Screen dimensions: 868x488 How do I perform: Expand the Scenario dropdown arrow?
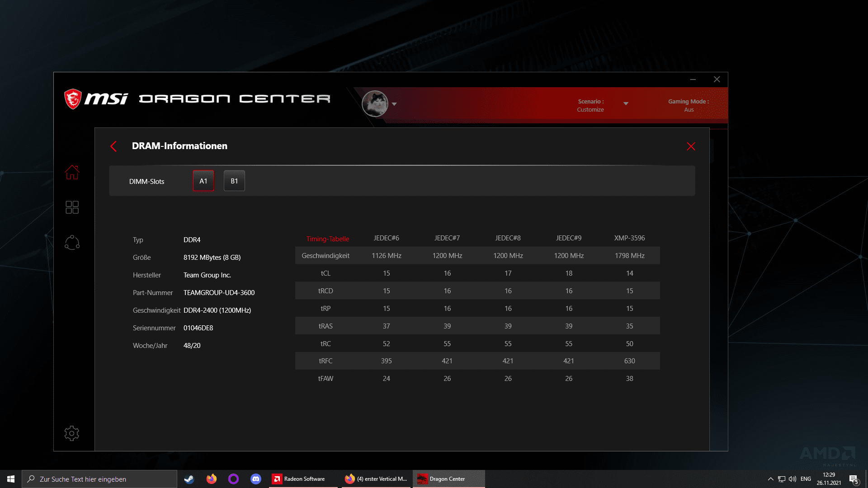click(x=626, y=104)
